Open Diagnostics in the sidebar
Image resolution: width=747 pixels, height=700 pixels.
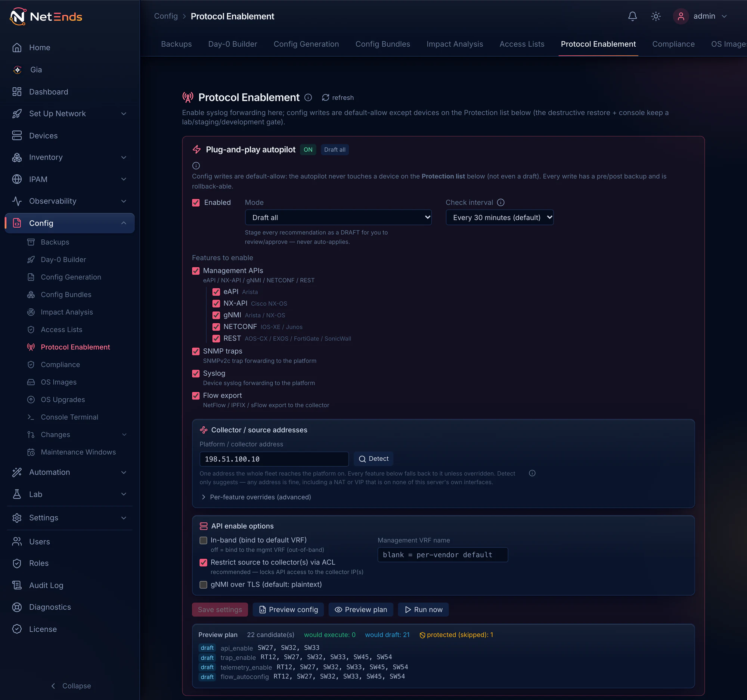(x=69, y=607)
